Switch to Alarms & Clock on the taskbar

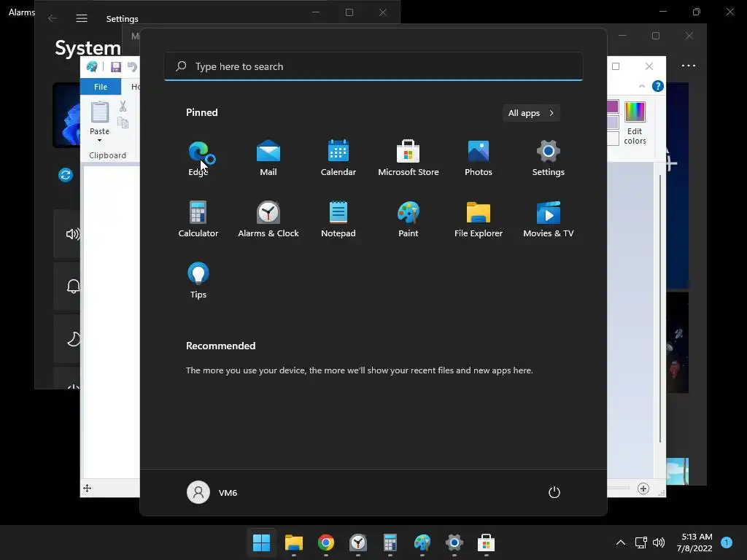(357, 542)
